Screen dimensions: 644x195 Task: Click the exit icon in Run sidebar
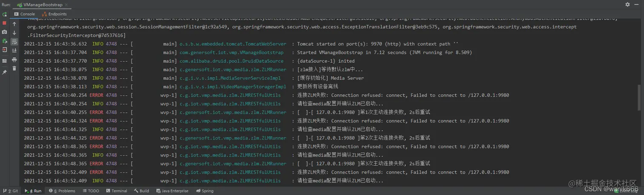coord(4,50)
